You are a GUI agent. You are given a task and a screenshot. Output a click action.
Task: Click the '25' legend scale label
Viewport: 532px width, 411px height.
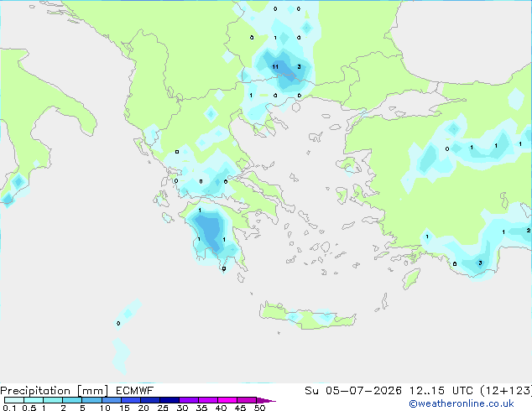(163, 408)
